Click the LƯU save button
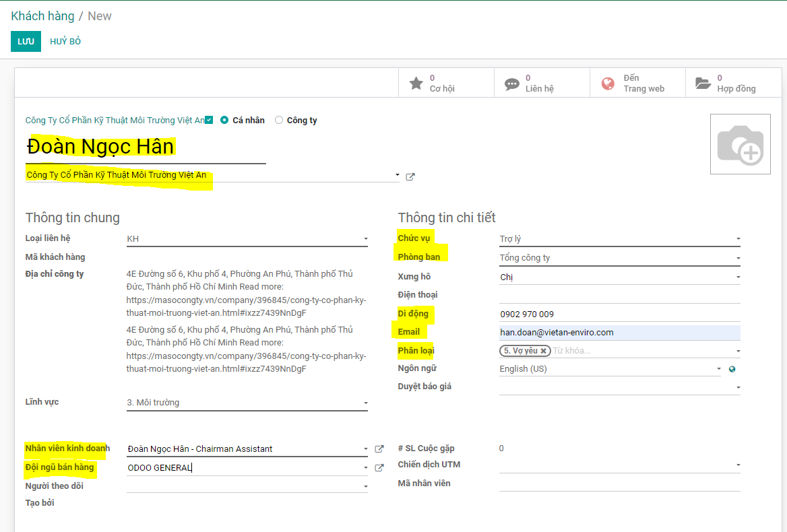The image size is (787, 532). coord(26,42)
